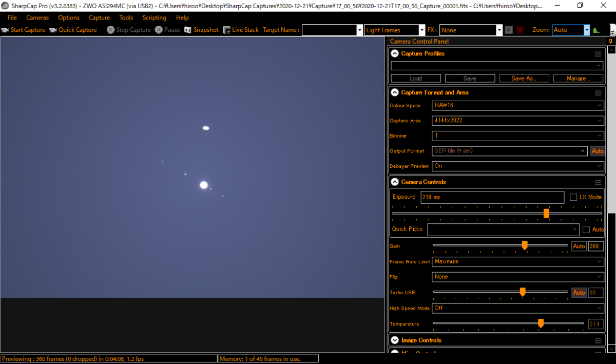Open the Options menu

69,17
